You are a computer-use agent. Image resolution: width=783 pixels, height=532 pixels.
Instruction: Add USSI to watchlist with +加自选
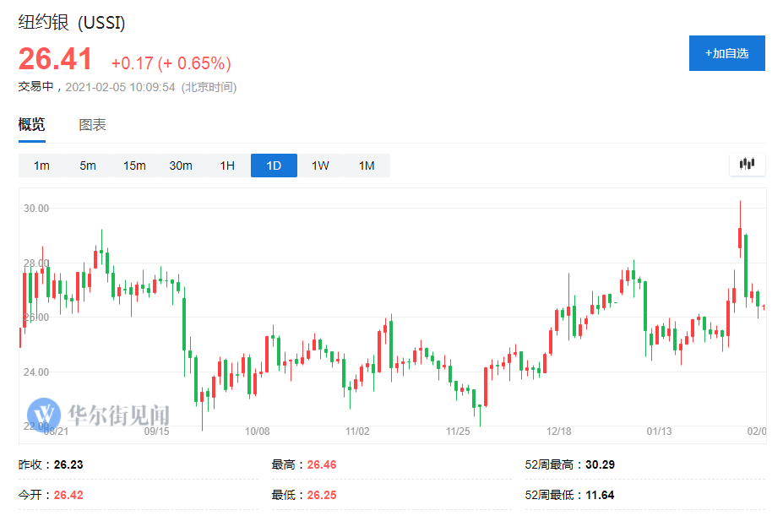pyautogui.click(x=726, y=53)
